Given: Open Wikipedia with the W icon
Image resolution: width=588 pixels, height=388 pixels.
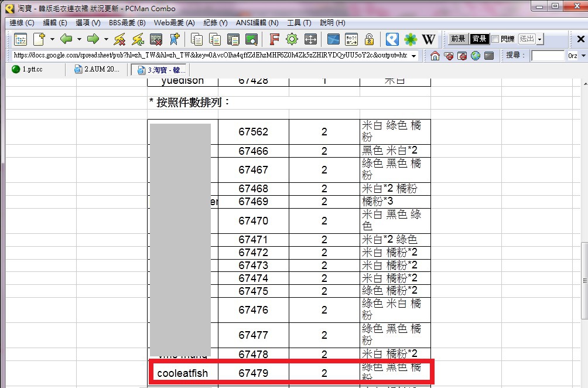Looking at the screenshot, I should click(428, 39).
